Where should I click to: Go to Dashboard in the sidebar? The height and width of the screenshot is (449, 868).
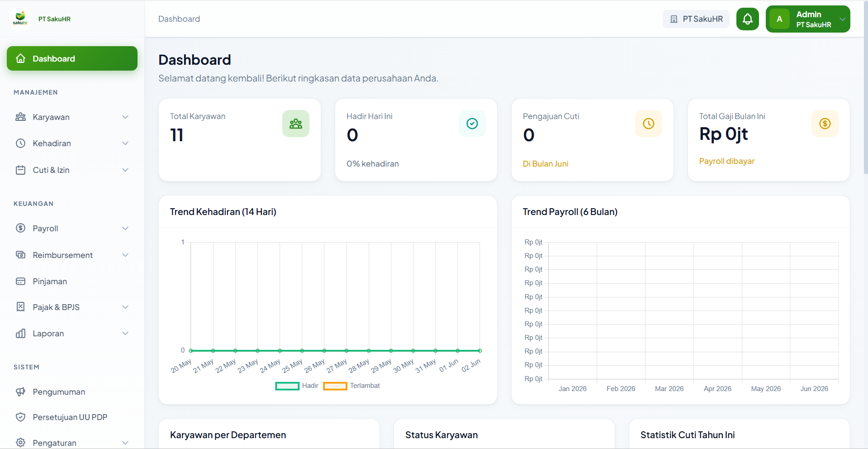[72, 58]
